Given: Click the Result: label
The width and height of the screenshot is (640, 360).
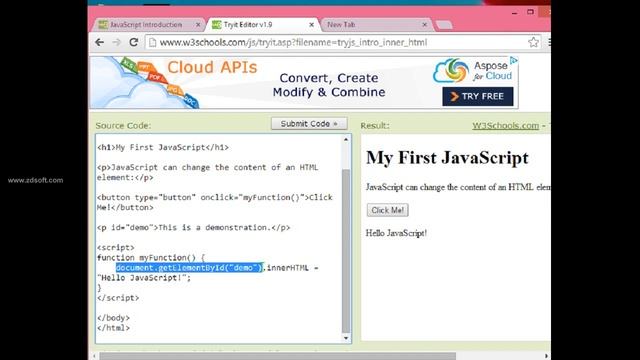Looking at the screenshot, I should tap(375, 126).
